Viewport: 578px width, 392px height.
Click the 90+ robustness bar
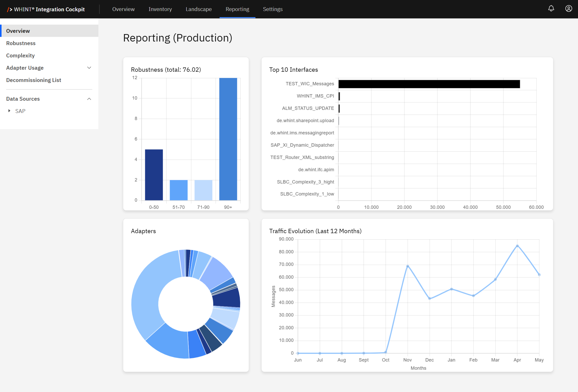(228, 139)
